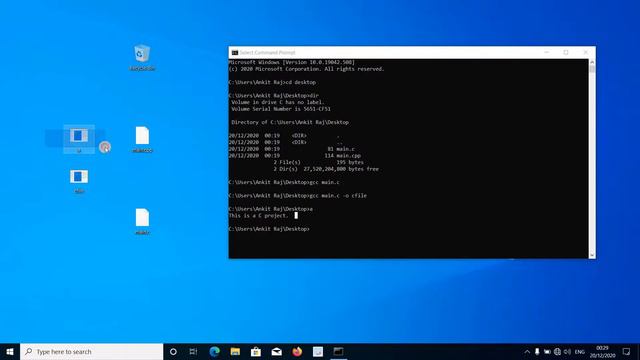Open the Mail app from taskbar
This screenshot has width=640, height=360.
point(276,351)
